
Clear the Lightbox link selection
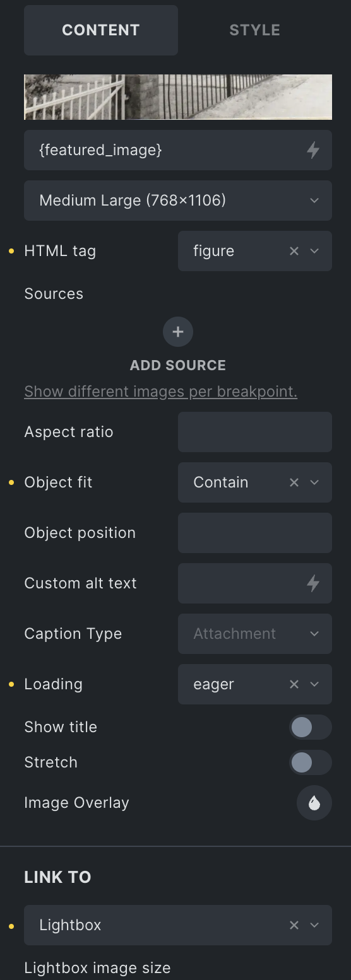point(294,925)
